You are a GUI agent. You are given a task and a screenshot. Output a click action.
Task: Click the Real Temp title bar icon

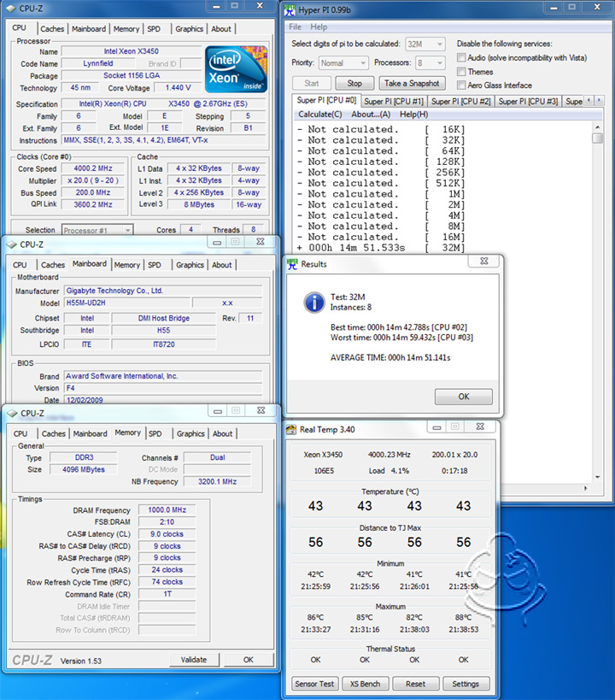coord(291,429)
